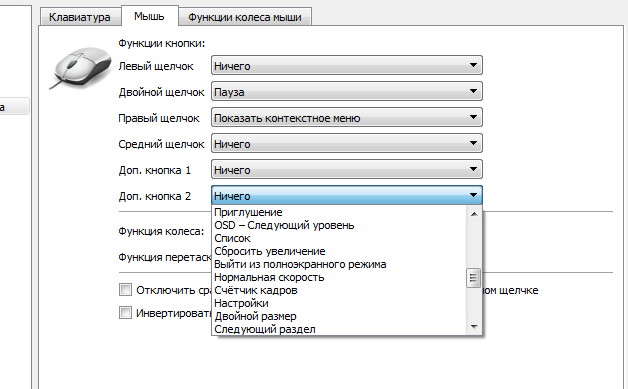Choose Приглушение from the list
The width and height of the screenshot is (628, 389).
pos(339,212)
